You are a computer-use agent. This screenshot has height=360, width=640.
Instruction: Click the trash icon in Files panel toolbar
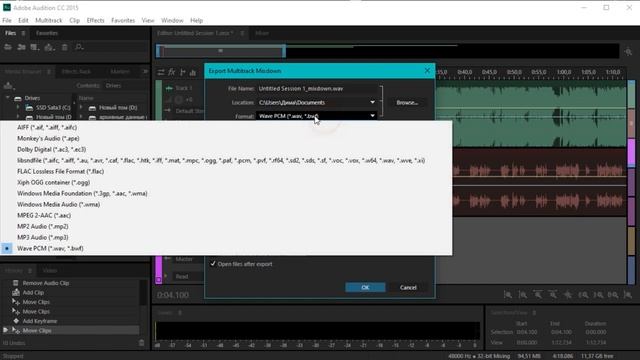[64, 47]
